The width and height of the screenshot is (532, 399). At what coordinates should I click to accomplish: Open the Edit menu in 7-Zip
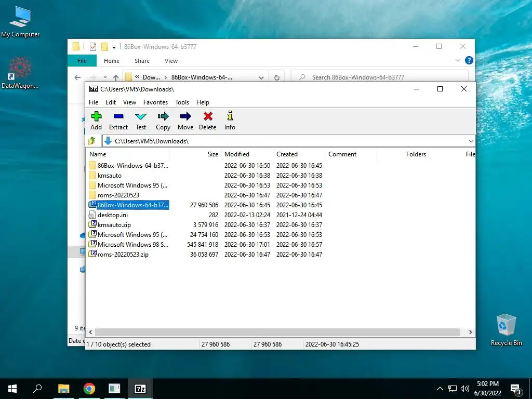(x=111, y=102)
